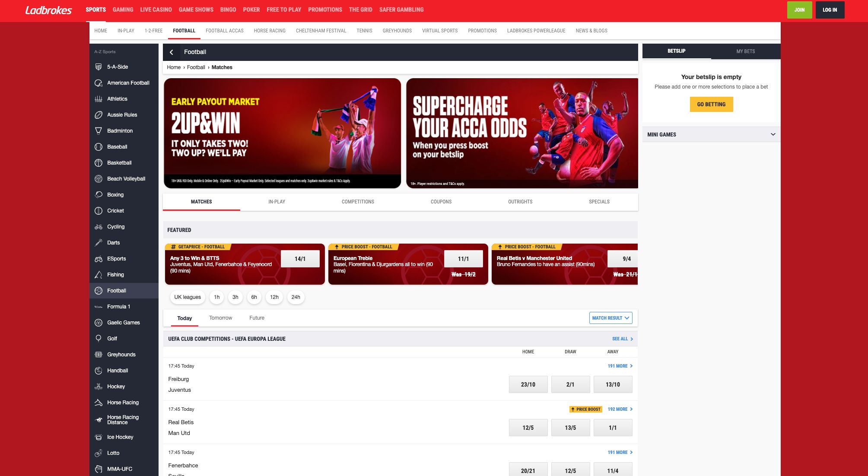Open Darts from the A-Z Sports list
The width and height of the screenshot is (868, 476).
[114, 243]
